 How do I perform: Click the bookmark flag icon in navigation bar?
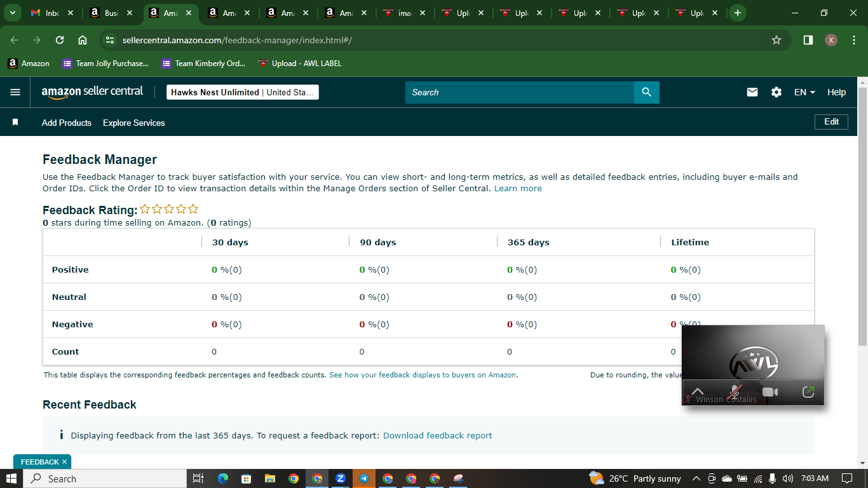(15, 122)
